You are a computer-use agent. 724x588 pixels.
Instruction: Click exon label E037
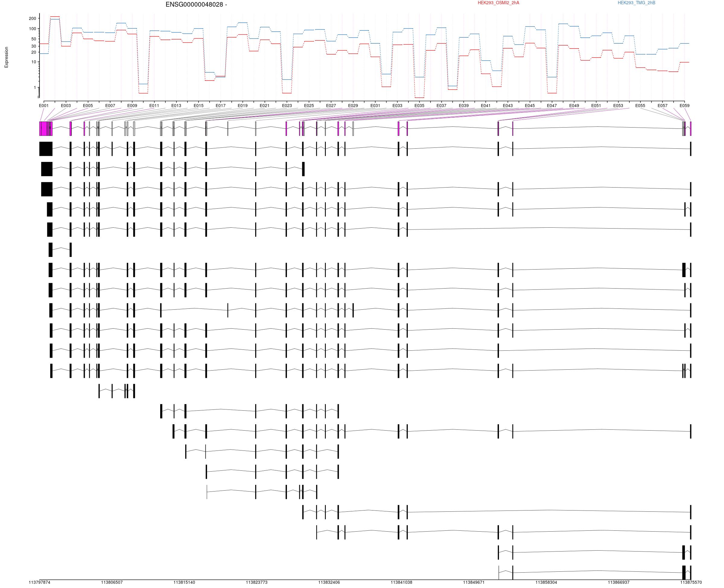pyautogui.click(x=441, y=106)
